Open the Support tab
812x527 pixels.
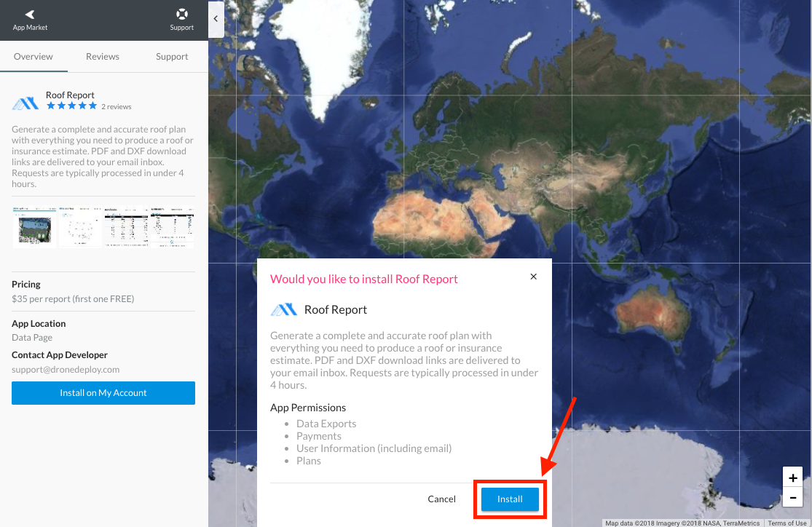click(x=172, y=57)
